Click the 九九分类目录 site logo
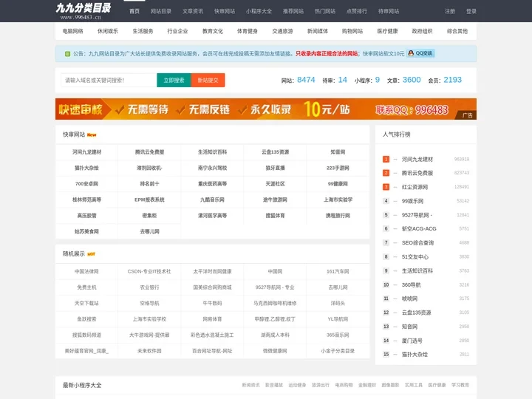Viewport: 532px width, 399px height. coord(83,11)
